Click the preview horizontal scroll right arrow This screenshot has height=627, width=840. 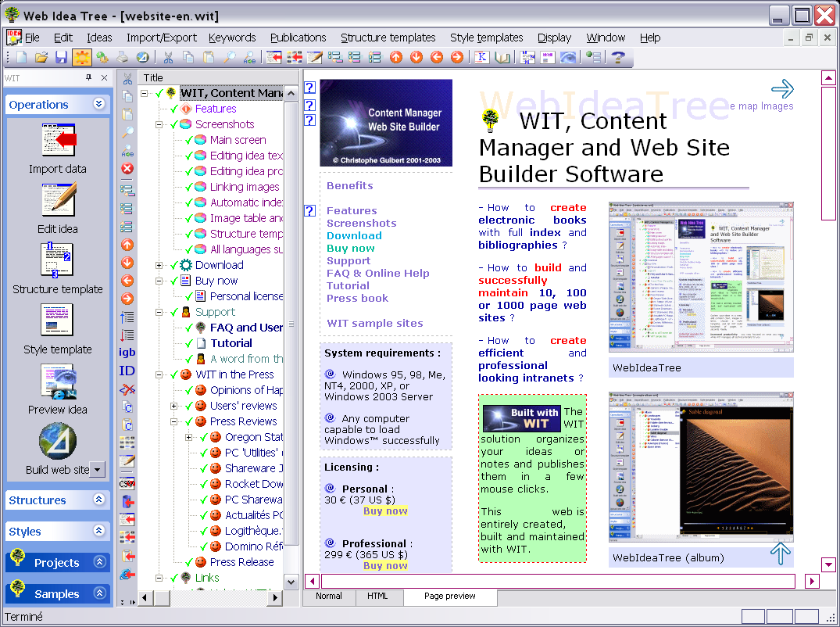point(812,581)
